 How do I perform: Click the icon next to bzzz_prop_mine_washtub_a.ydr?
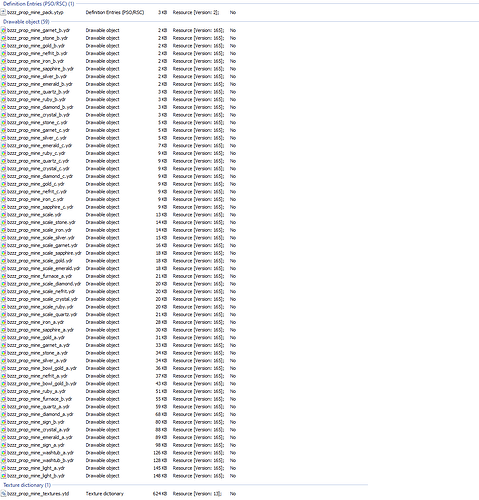coord(3,453)
